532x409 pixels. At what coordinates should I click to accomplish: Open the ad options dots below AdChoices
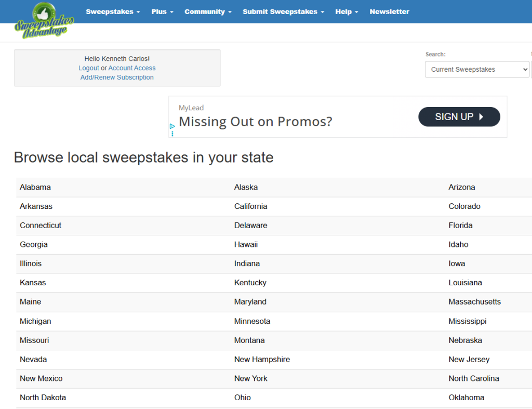172,133
